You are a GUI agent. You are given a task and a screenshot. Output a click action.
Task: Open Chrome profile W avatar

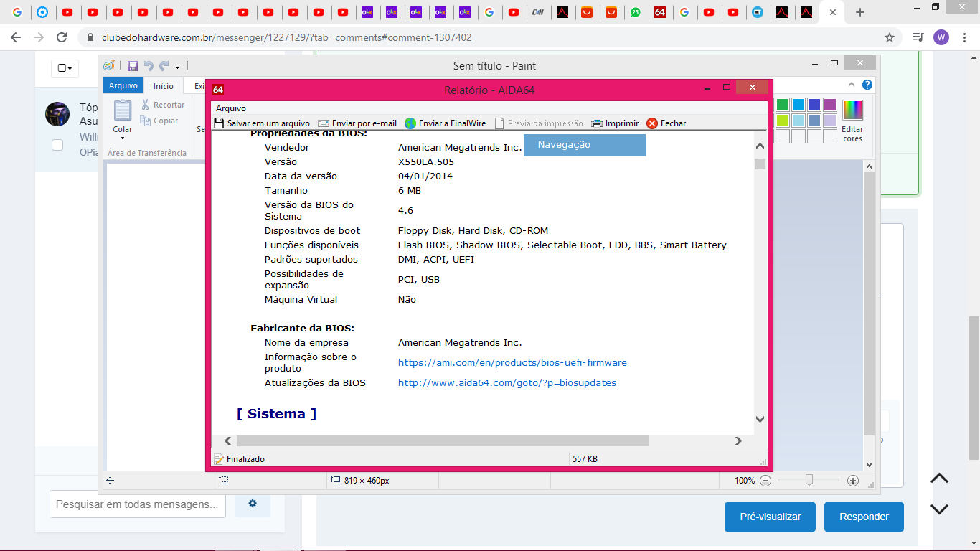pos(941,37)
